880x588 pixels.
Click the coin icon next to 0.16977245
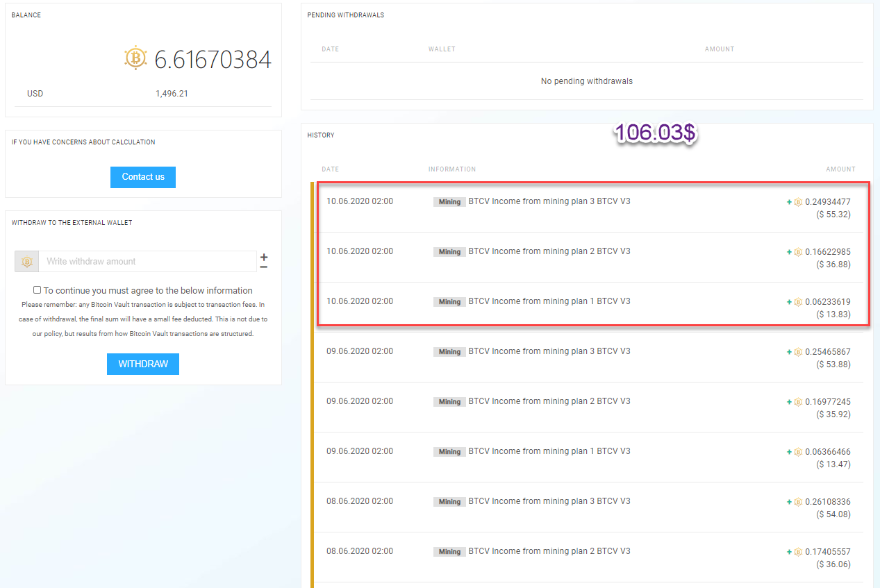pos(799,402)
